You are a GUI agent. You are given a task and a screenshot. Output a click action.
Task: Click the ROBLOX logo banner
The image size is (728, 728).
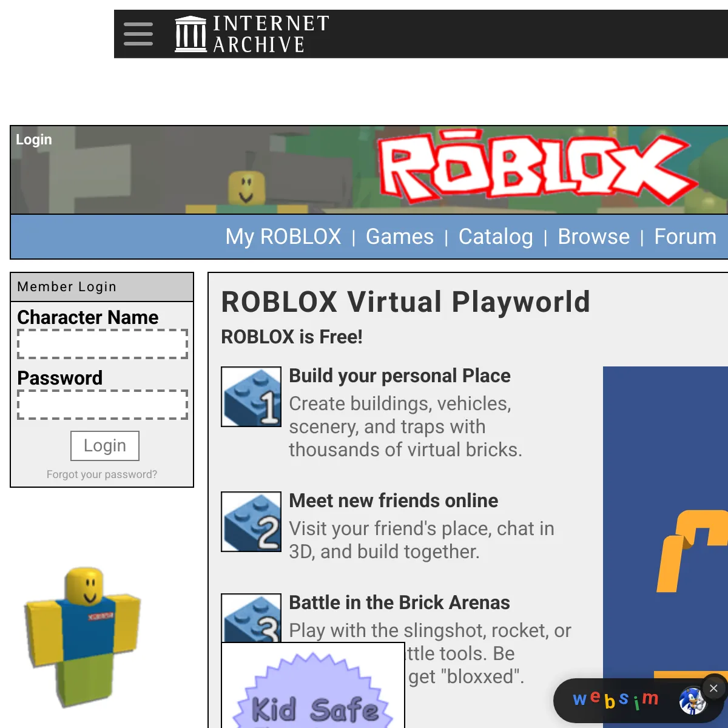coord(537,166)
